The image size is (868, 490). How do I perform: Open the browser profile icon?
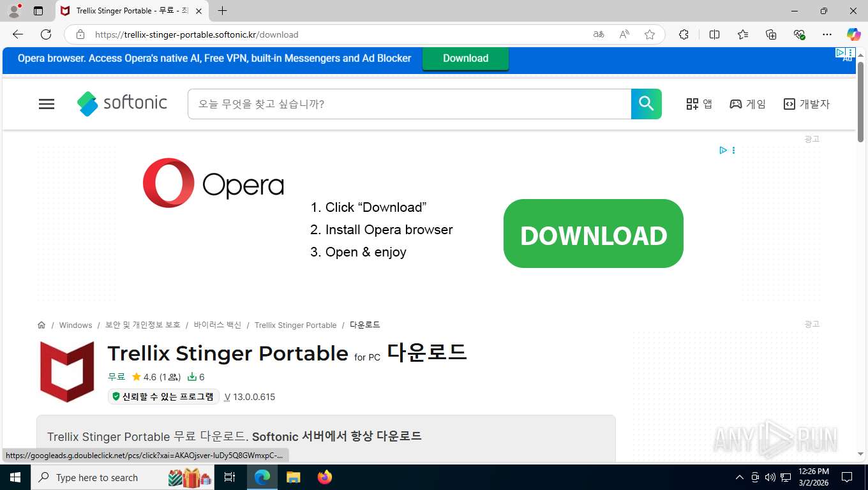tap(14, 11)
